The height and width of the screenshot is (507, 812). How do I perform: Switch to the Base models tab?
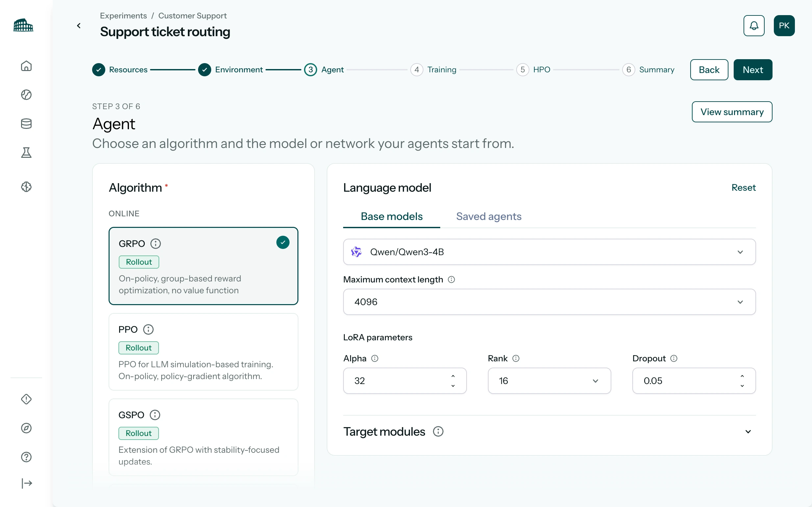pos(391,216)
